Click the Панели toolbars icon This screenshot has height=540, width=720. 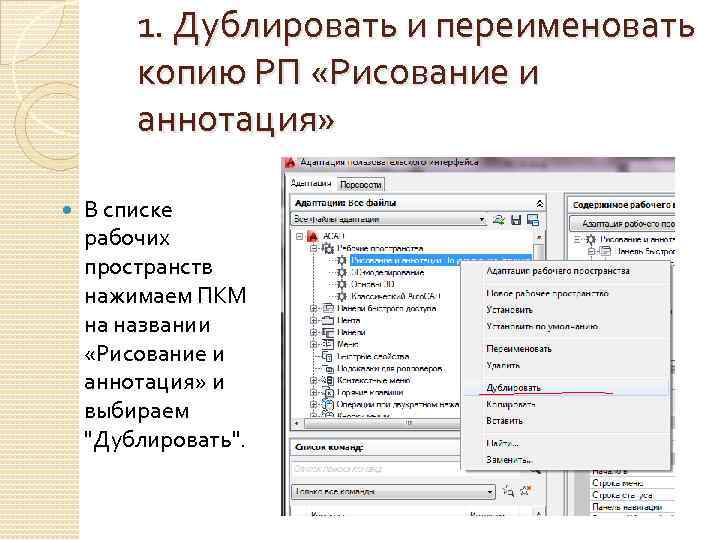pyautogui.click(x=328, y=332)
